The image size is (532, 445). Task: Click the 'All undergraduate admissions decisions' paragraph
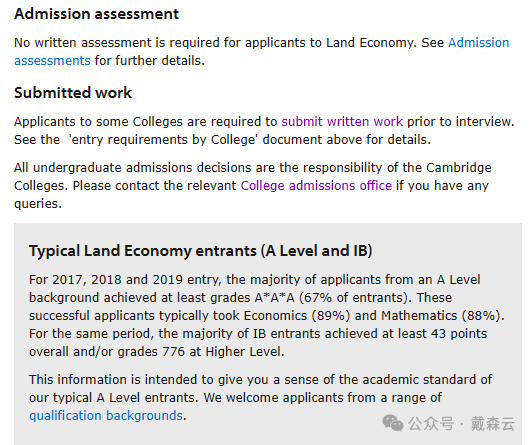click(x=253, y=186)
